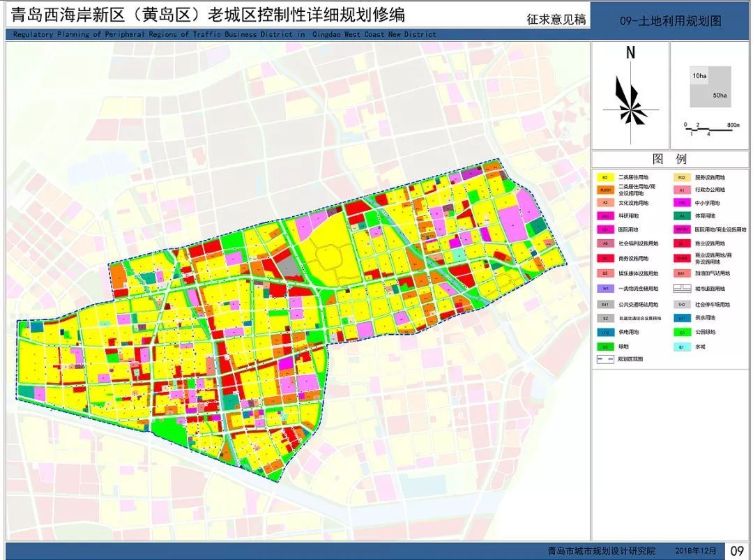753x560 pixels.
Task: Select the blue U11 water supply swatch
Action: [682, 318]
